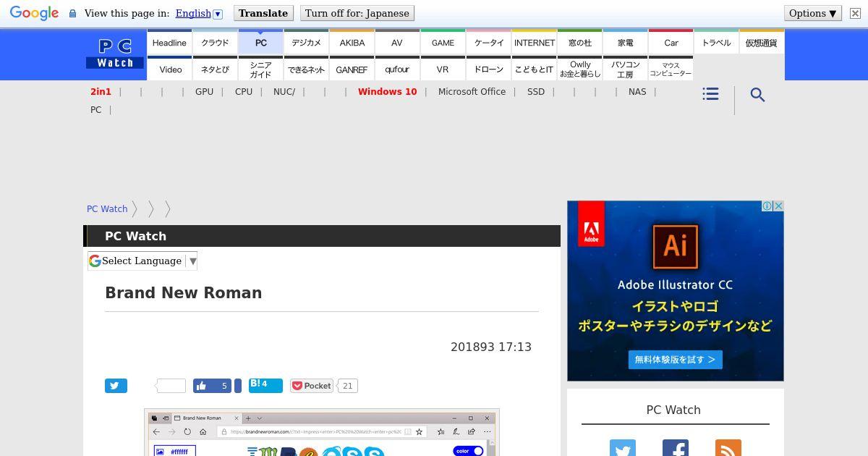This screenshot has height=456, width=868.
Task: Close the Adobe ad with X icon
Action: [x=778, y=206]
